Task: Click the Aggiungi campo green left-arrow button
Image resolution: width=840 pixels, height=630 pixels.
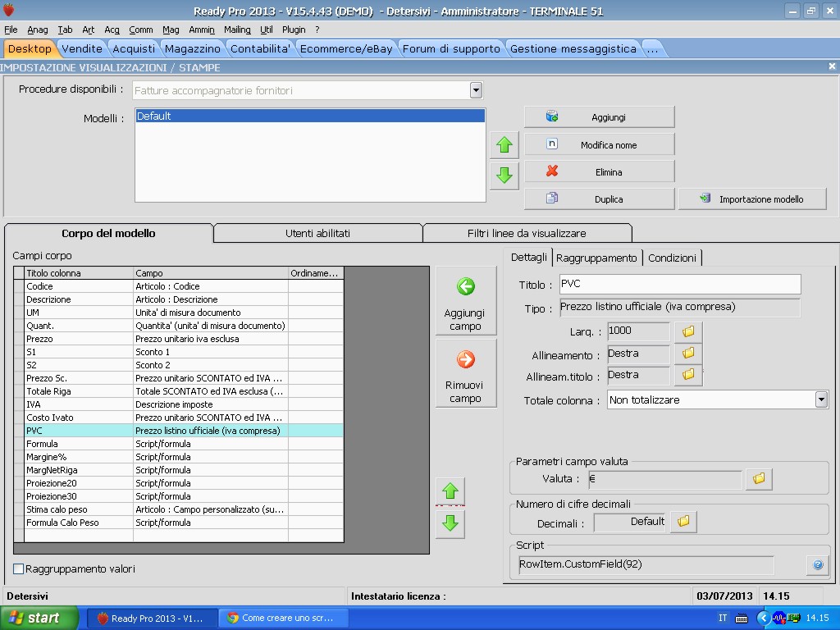Action: (466, 300)
